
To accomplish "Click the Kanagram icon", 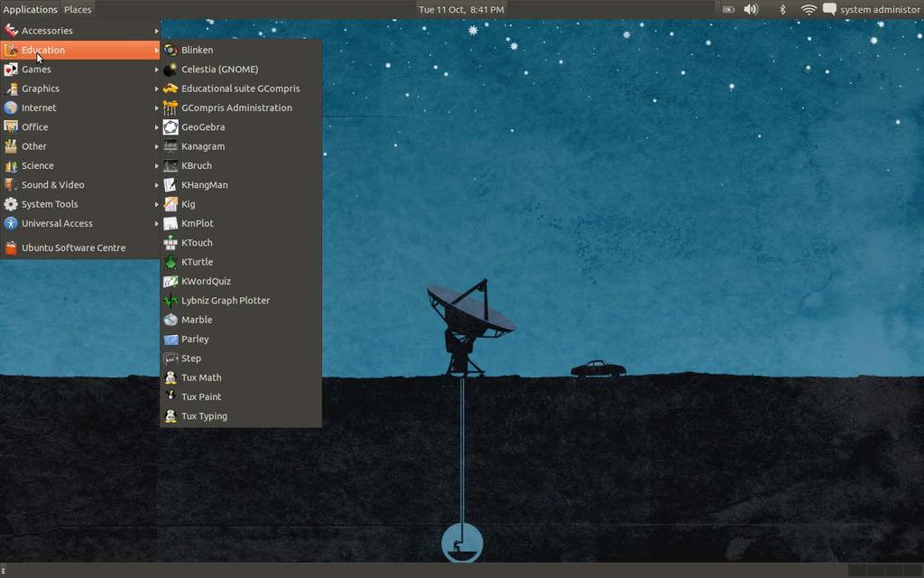I will 171,146.
